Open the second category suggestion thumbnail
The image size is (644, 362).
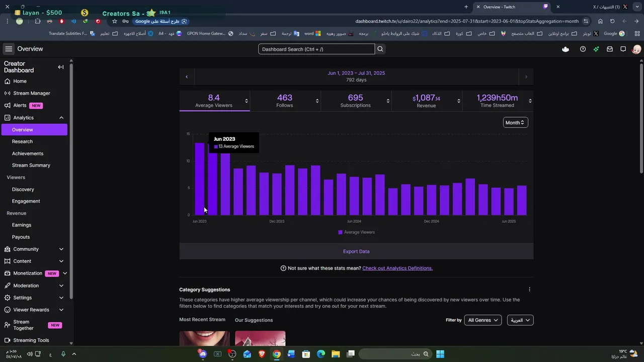[x=260, y=338]
